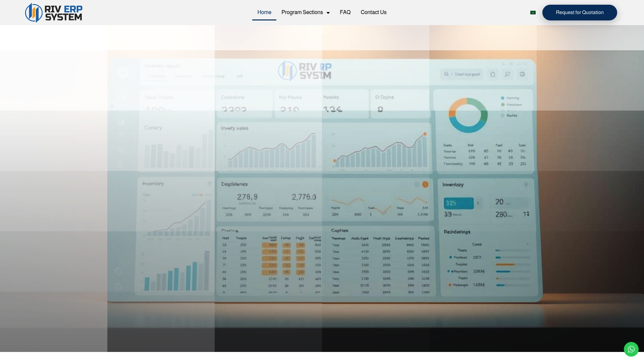Toggle the orange legend marker in the Renderings panel
The width and height of the screenshot is (644, 362).
(x=450, y=285)
